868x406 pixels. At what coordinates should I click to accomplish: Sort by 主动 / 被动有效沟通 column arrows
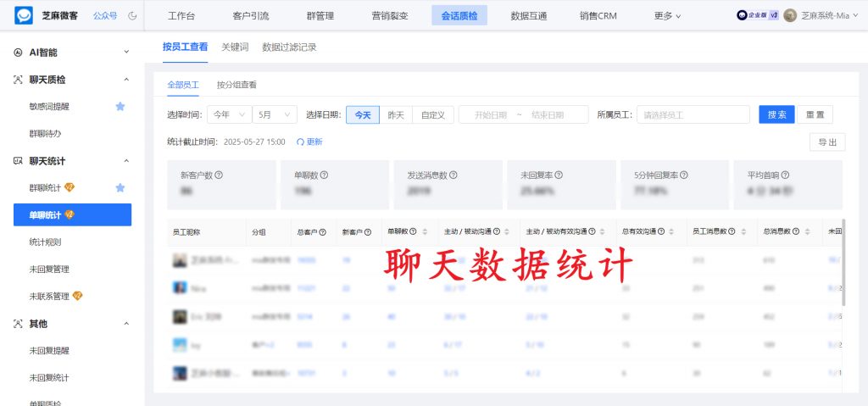pos(603,232)
